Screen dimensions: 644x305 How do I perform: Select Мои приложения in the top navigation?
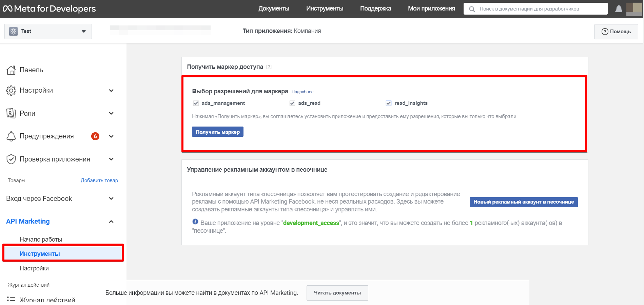tap(431, 9)
